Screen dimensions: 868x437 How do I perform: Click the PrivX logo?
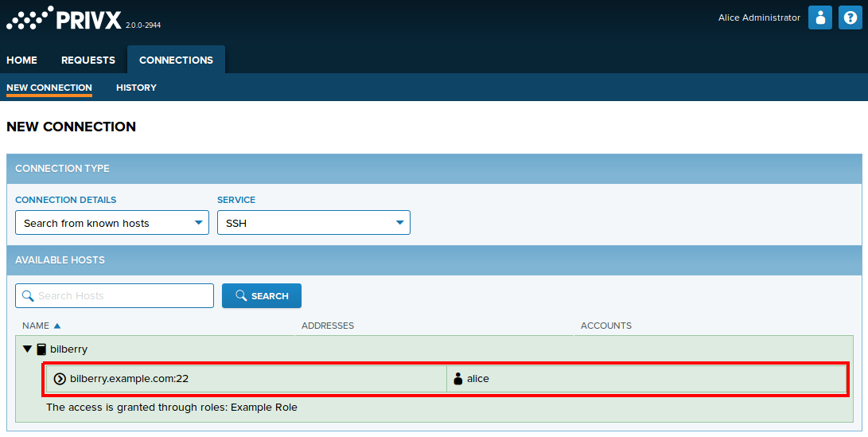(64, 18)
